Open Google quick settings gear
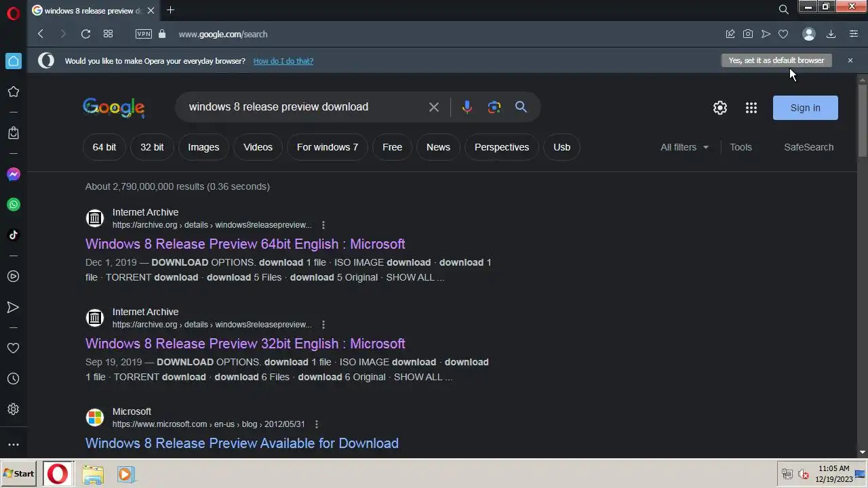Image resolution: width=868 pixels, height=488 pixels. tap(720, 108)
